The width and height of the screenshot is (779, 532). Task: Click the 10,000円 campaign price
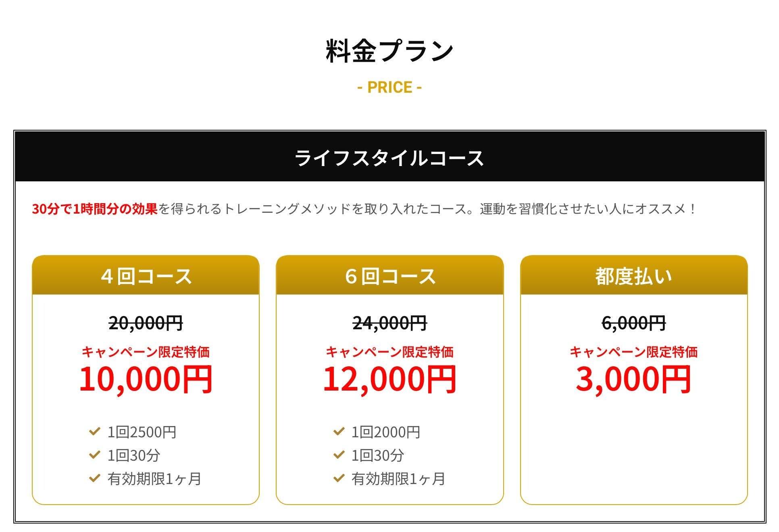(146, 379)
